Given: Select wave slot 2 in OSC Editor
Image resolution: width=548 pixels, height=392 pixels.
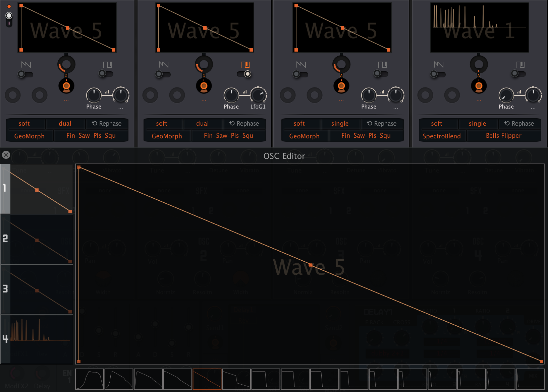Looking at the screenshot, I should point(37,239).
